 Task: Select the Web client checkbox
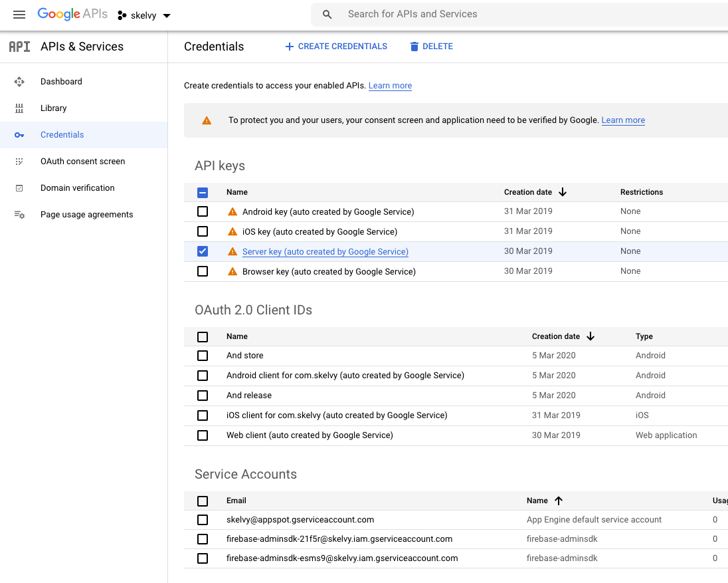(203, 435)
